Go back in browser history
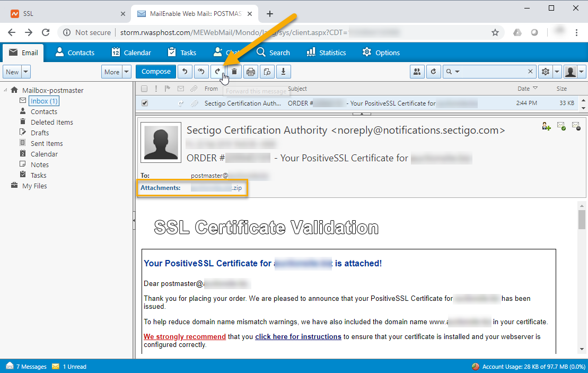 pos(12,32)
